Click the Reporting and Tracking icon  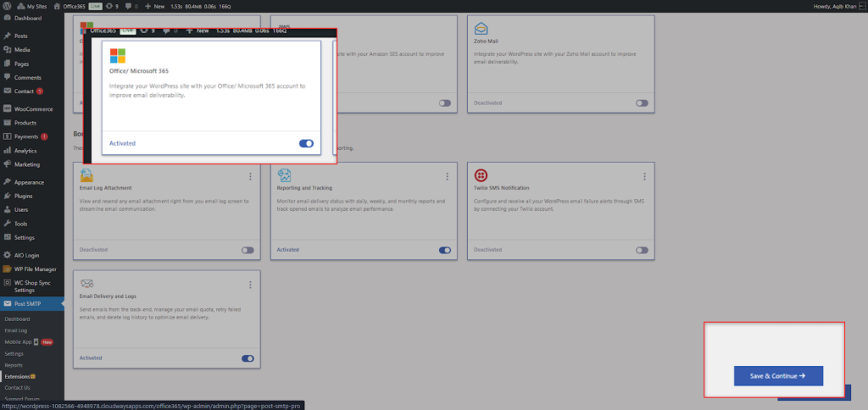[x=285, y=175]
